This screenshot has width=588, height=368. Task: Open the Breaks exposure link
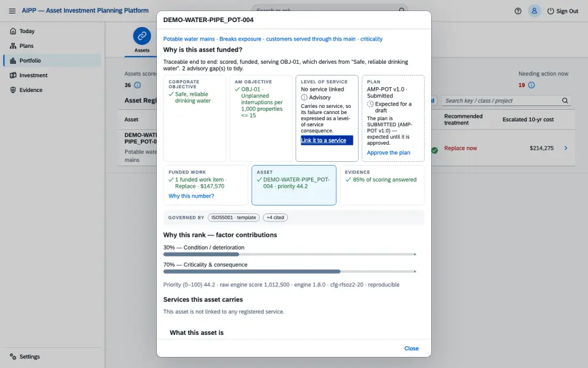[240, 39]
